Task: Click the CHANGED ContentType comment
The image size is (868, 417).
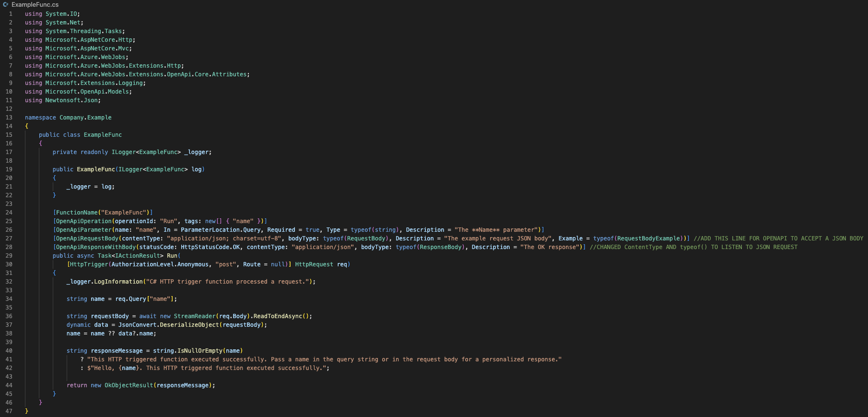Action: click(x=693, y=247)
